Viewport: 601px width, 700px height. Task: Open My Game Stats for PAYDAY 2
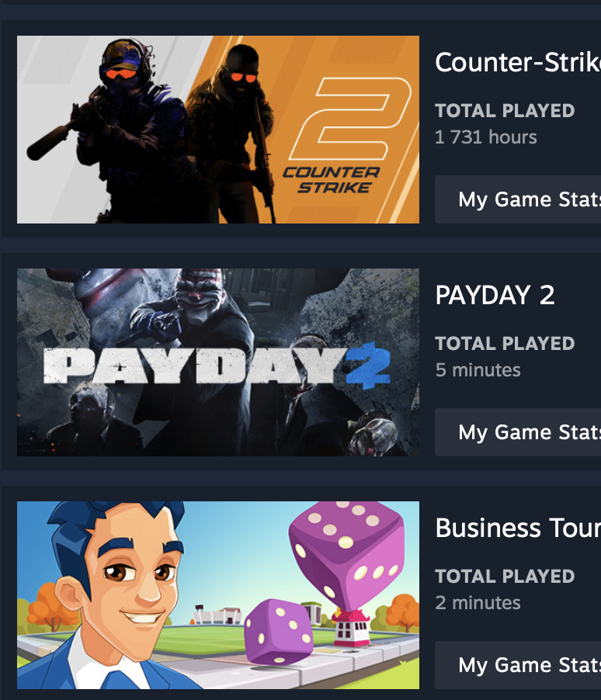click(518, 432)
